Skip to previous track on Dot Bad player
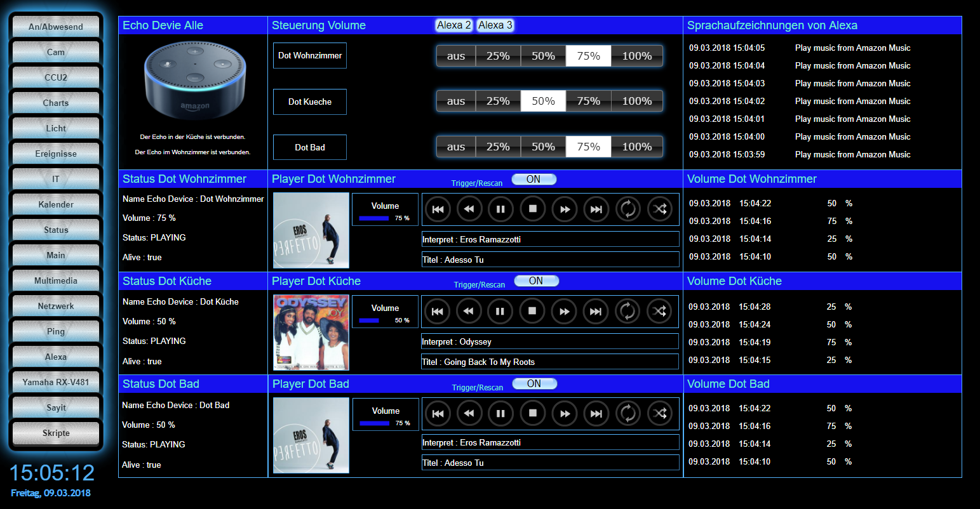The height and width of the screenshot is (509, 980). click(x=438, y=413)
